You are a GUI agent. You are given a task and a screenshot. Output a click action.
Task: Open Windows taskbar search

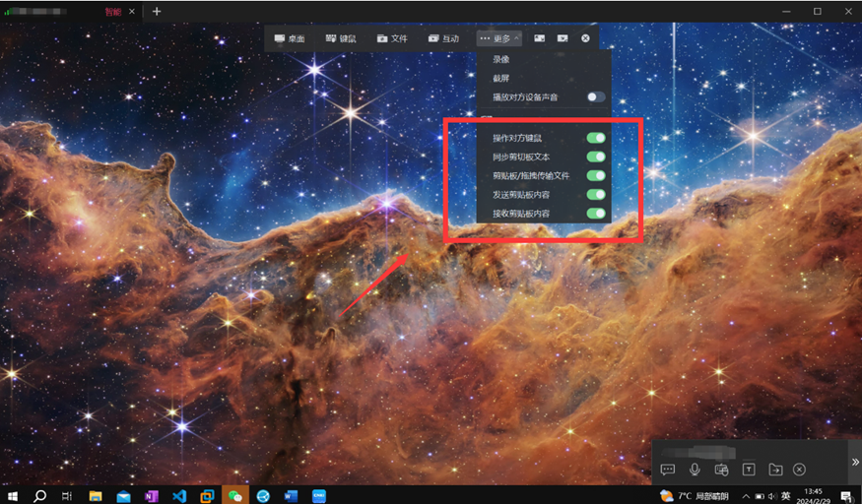point(39,496)
